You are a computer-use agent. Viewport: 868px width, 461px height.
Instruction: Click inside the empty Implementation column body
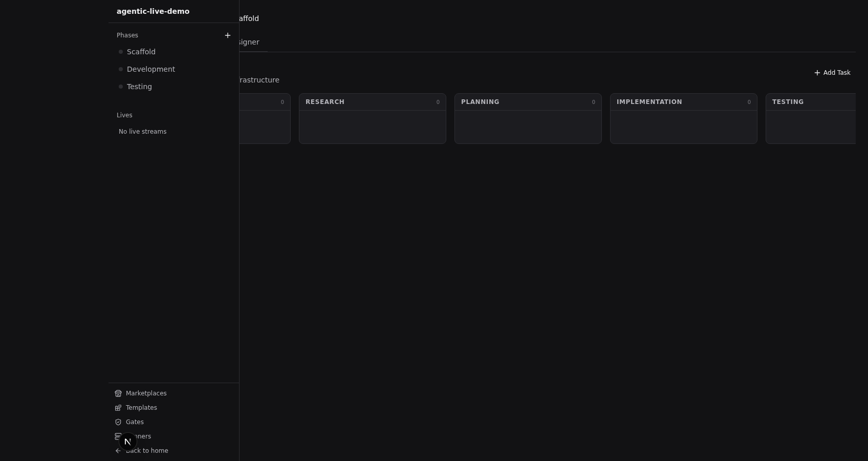coord(683,127)
